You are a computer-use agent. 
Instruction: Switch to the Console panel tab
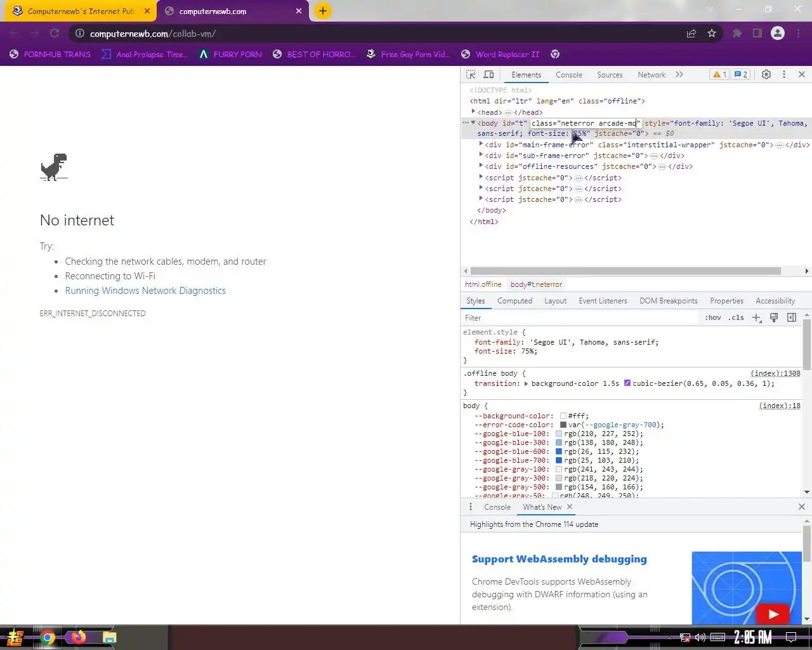click(569, 75)
